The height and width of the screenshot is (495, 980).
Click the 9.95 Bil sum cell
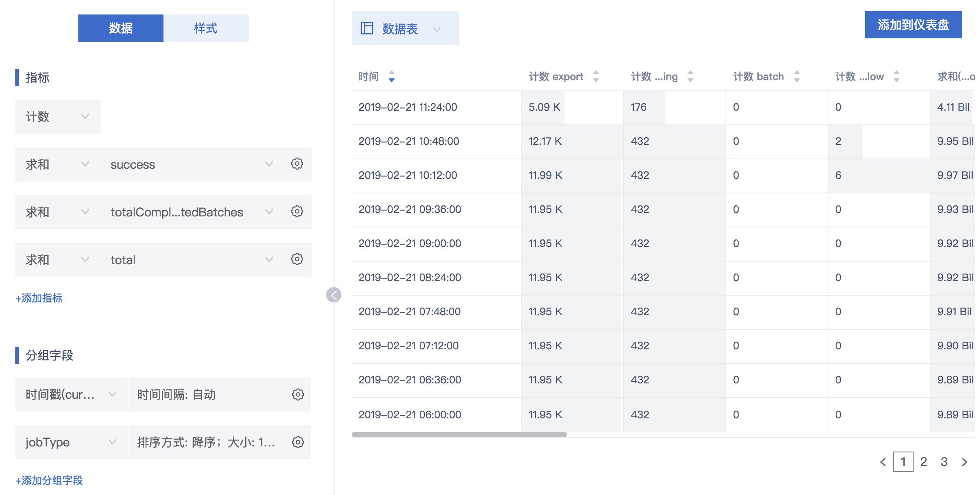(953, 141)
